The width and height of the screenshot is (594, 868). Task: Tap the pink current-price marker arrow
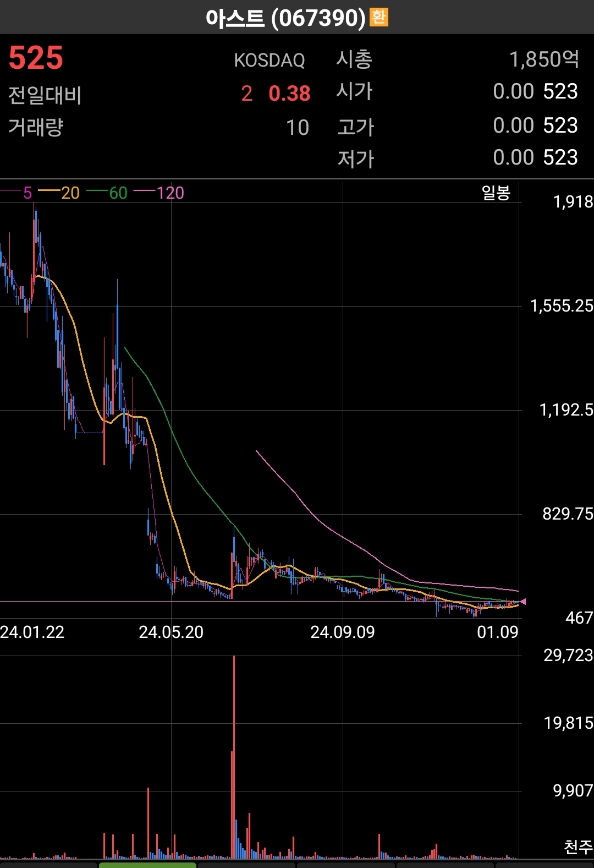point(522,602)
